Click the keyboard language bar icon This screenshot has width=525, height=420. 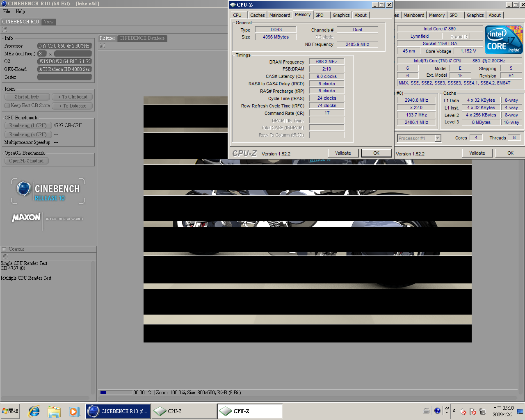[426, 411]
